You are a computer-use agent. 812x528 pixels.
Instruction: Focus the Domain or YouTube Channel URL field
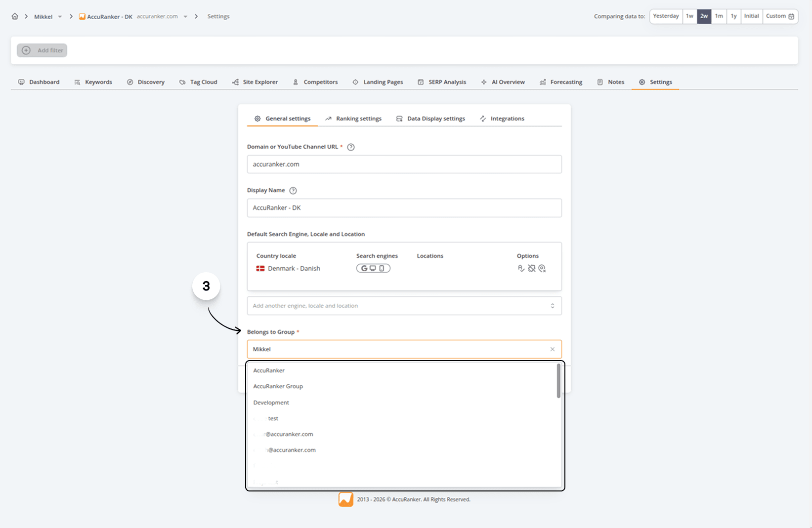(x=404, y=164)
